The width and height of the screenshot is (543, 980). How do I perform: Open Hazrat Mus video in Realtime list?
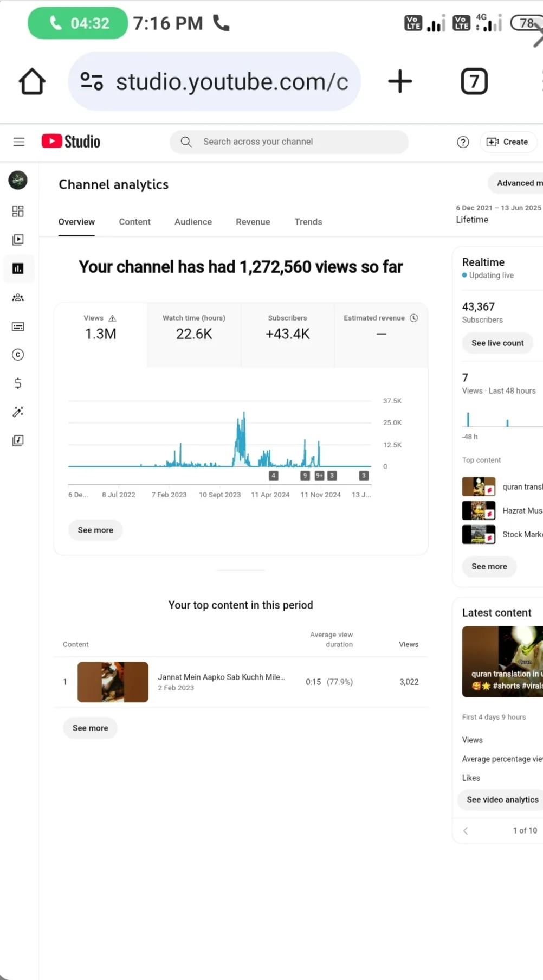[502, 510]
